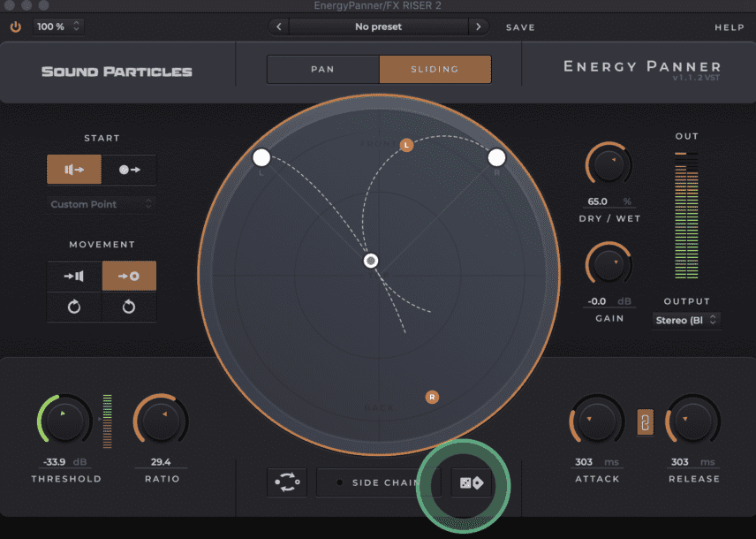
Task: Click the -0.0 dB gain value field
Action: pyautogui.click(x=609, y=301)
